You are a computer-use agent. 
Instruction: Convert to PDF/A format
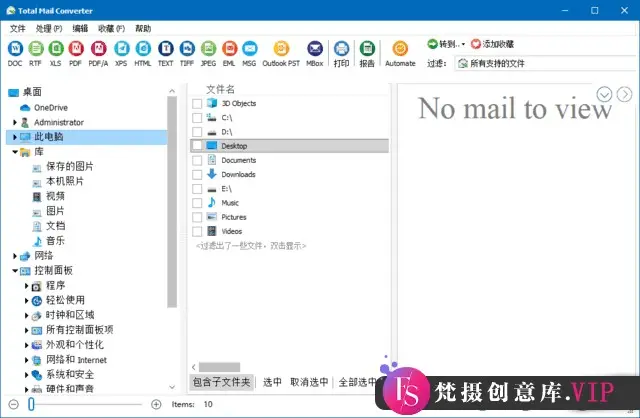coord(98,53)
